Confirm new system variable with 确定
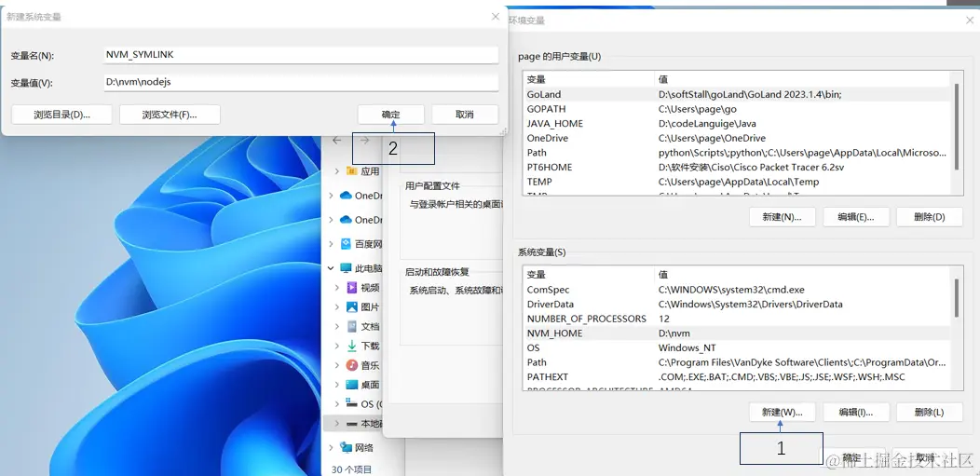Image resolution: width=980 pixels, height=476 pixels. pos(390,115)
